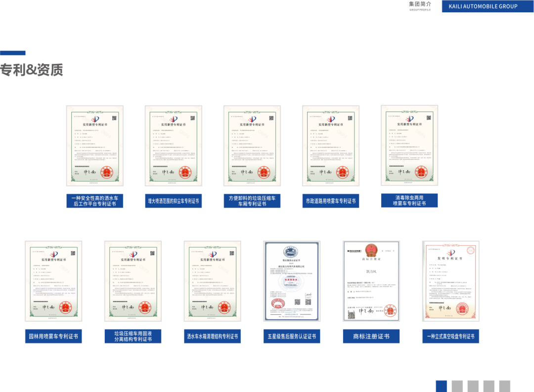Open the 洒水车后工作平台 certificate image

click(x=94, y=145)
